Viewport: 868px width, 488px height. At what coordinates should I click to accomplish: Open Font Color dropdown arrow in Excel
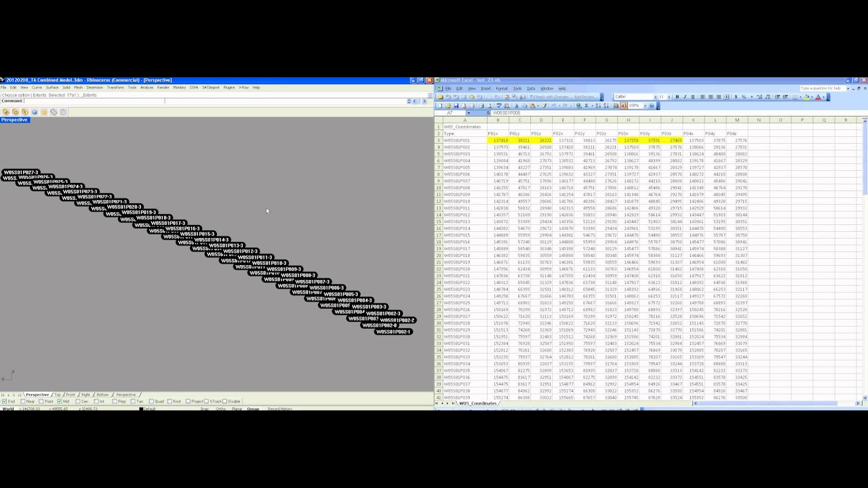[x=823, y=97]
